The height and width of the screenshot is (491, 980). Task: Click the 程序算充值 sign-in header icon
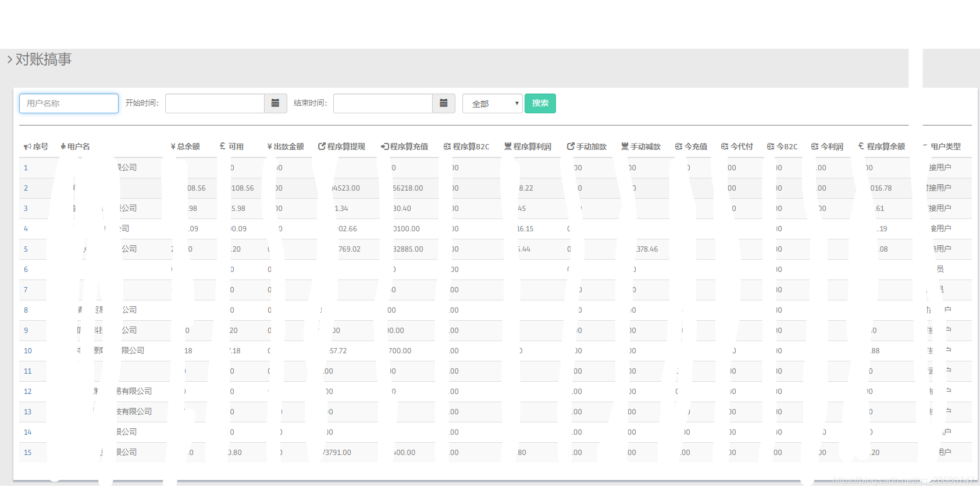tap(384, 146)
